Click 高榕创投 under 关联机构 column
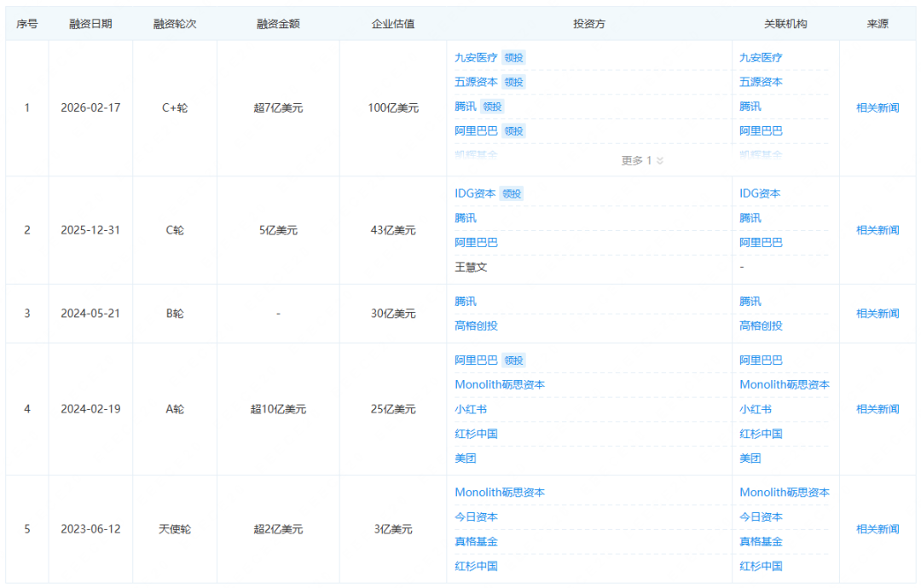The image size is (921, 588). coord(761,326)
